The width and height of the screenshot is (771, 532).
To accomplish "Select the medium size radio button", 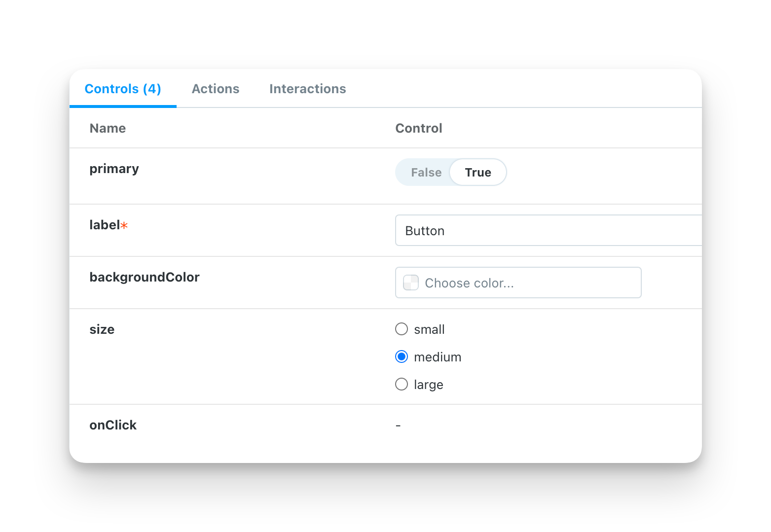I will click(x=402, y=356).
